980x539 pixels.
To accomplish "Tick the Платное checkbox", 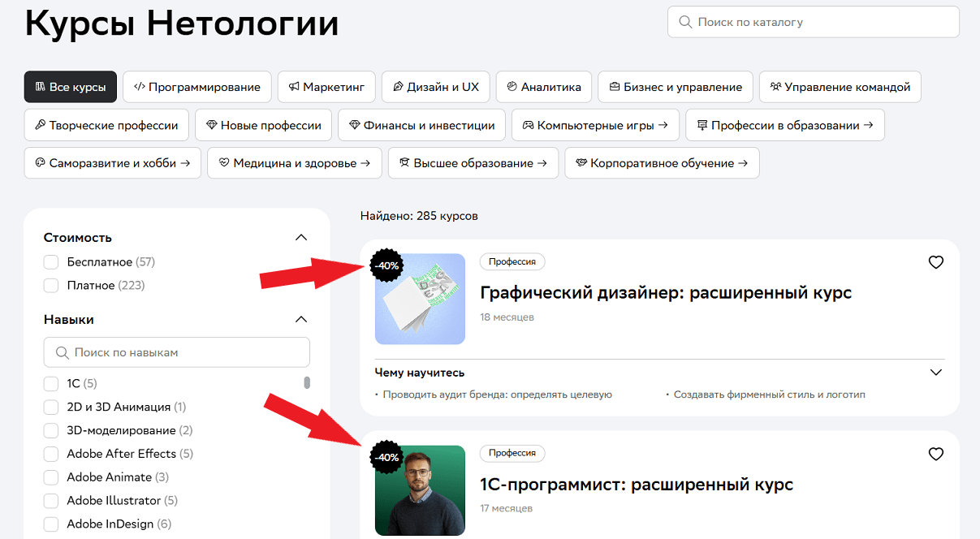I will pyautogui.click(x=51, y=286).
